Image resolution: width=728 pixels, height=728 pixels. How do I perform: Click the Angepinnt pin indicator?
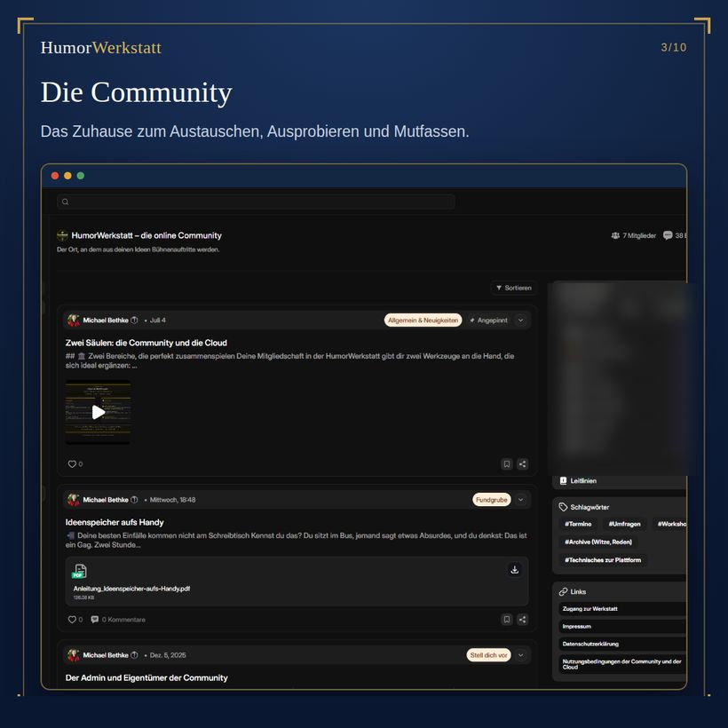[x=488, y=320]
